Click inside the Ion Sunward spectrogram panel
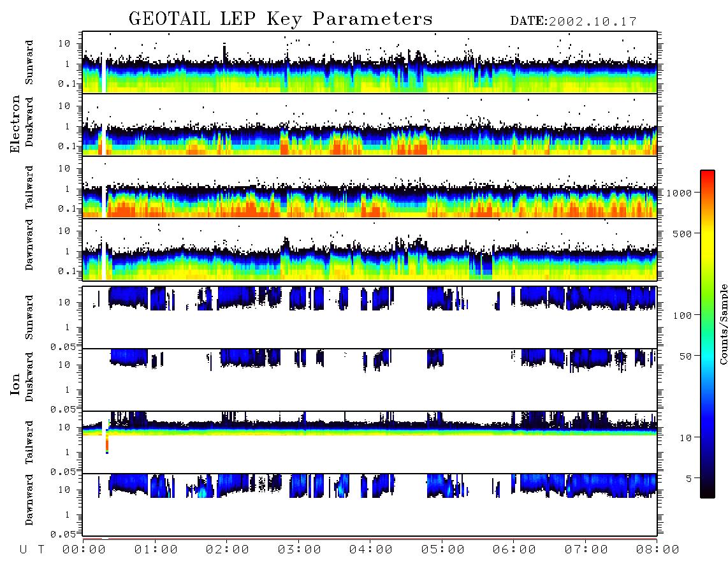The height and width of the screenshot is (561, 728). tap(370, 317)
